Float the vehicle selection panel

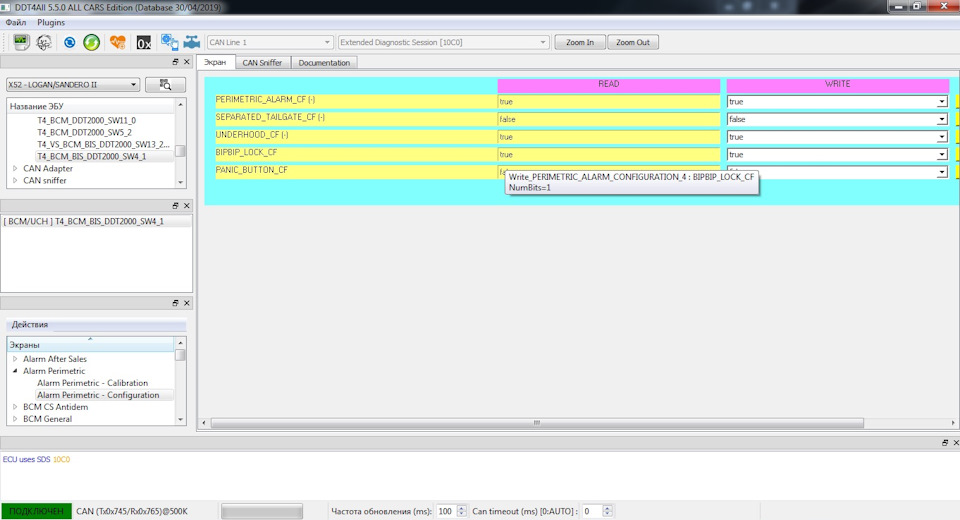point(176,62)
